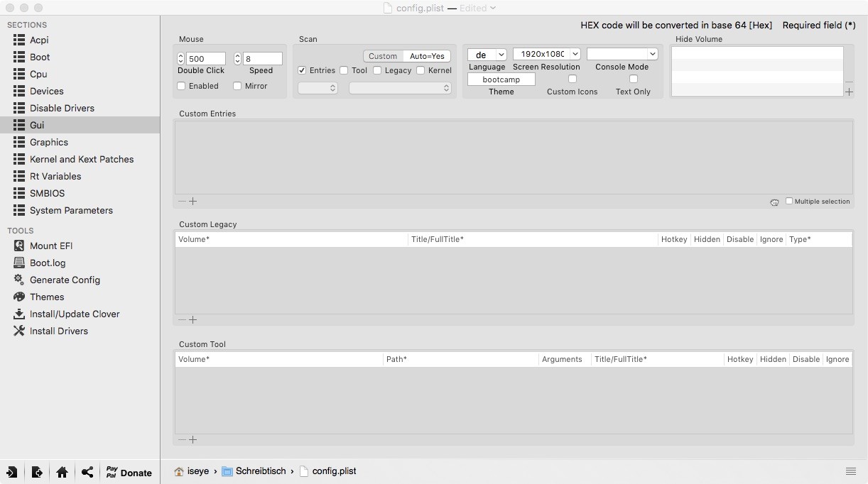The height and width of the screenshot is (484, 868).
Task: Add a Hide Volume entry
Action: pyautogui.click(x=850, y=92)
